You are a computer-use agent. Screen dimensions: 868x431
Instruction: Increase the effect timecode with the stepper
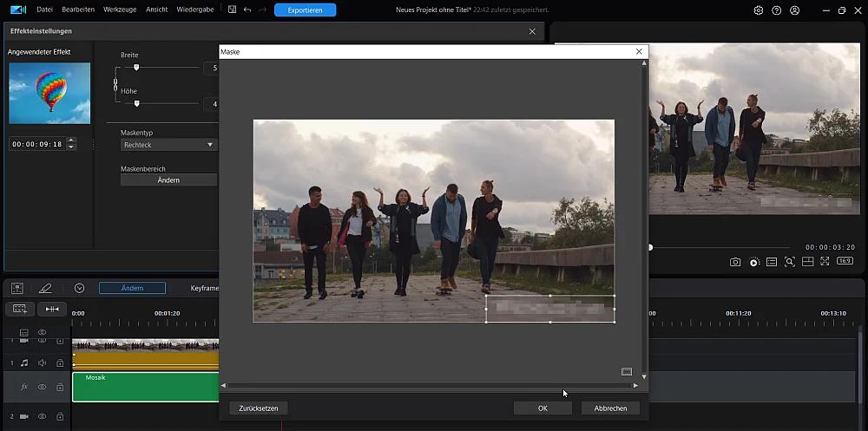coord(71,140)
